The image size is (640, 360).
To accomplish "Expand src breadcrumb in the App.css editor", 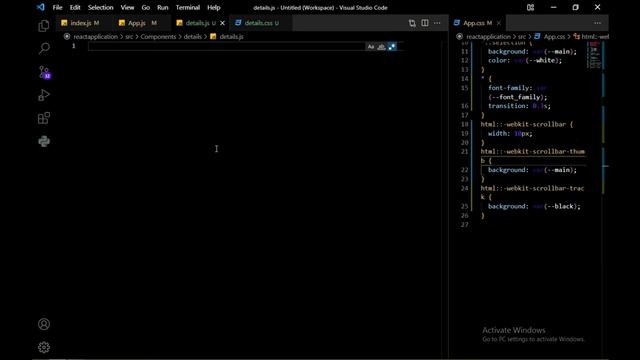I will pyautogui.click(x=522, y=37).
